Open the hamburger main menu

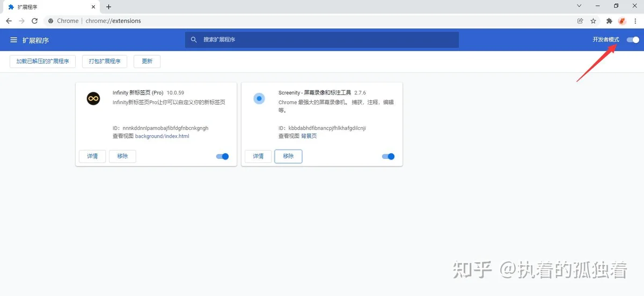click(x=13, y=40)
